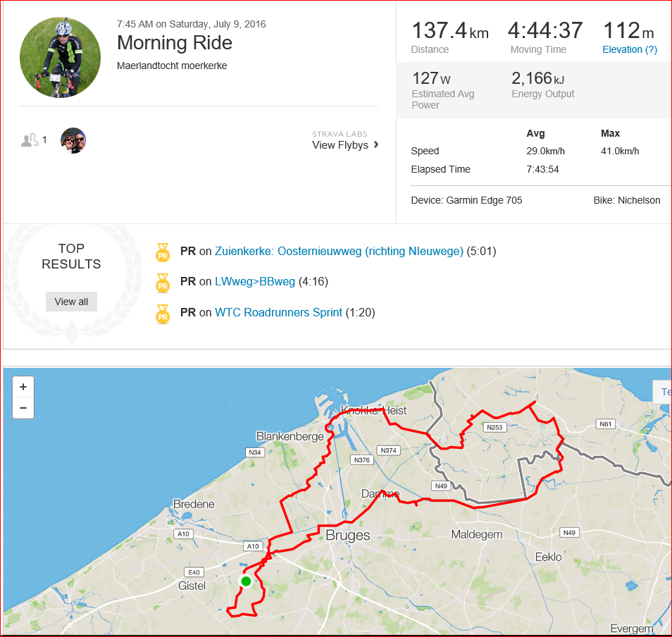Open the WTC Roadrunners Sprint segment link

(x=278, y=312)
